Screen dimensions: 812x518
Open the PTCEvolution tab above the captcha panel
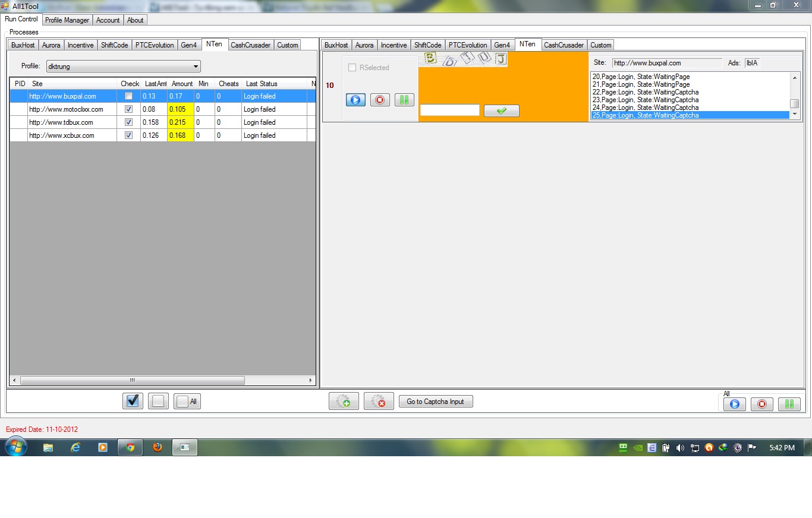[468, 45]
